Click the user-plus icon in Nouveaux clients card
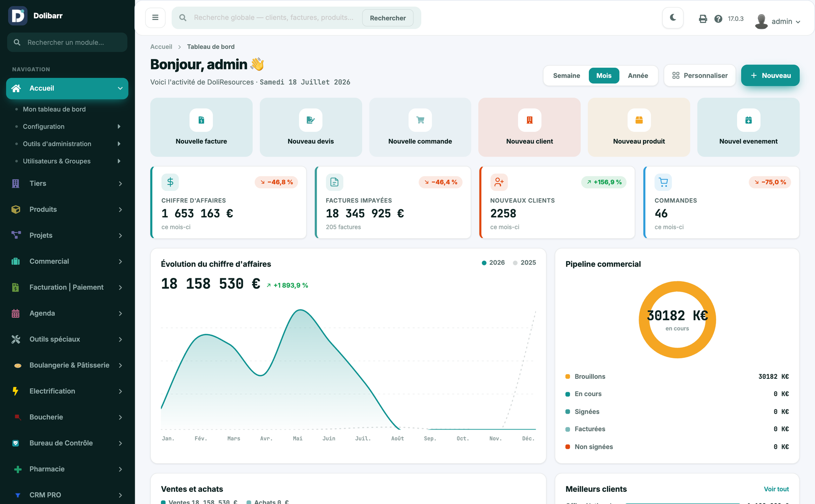 [x=499, y=182]
